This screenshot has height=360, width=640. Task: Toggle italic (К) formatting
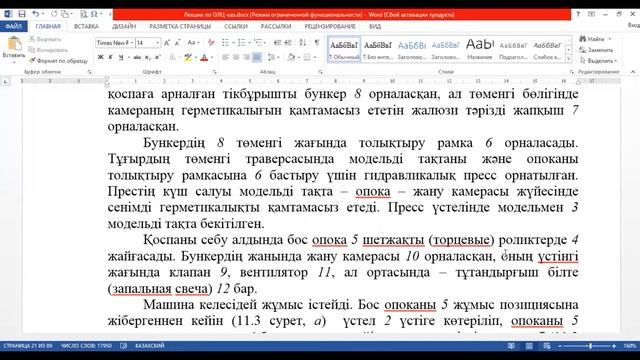tap(110, 57)
